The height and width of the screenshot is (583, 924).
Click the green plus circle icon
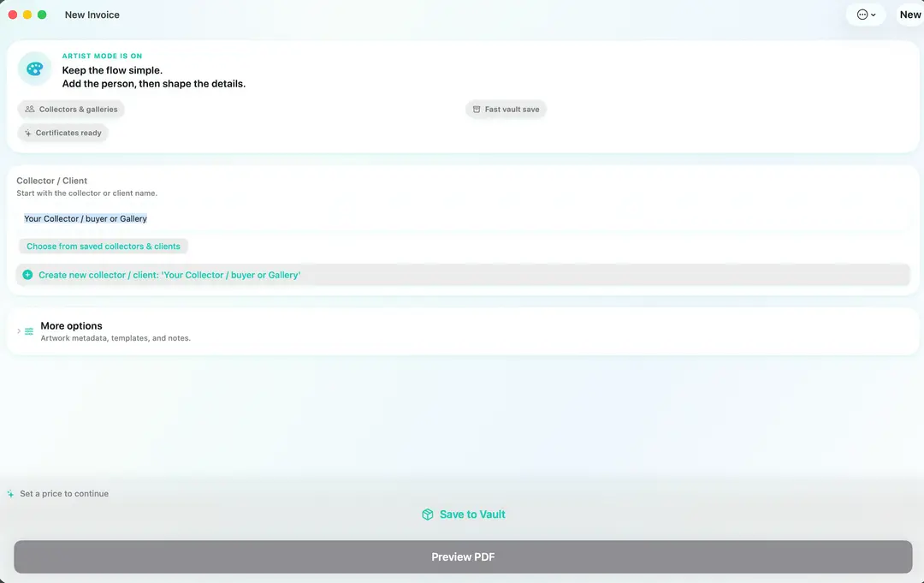(27, 275)
